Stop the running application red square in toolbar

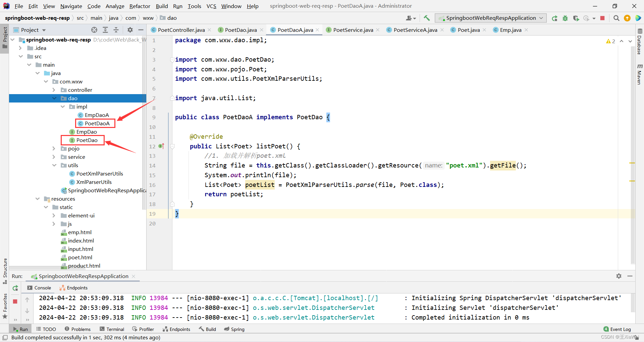tap(602, 18)
